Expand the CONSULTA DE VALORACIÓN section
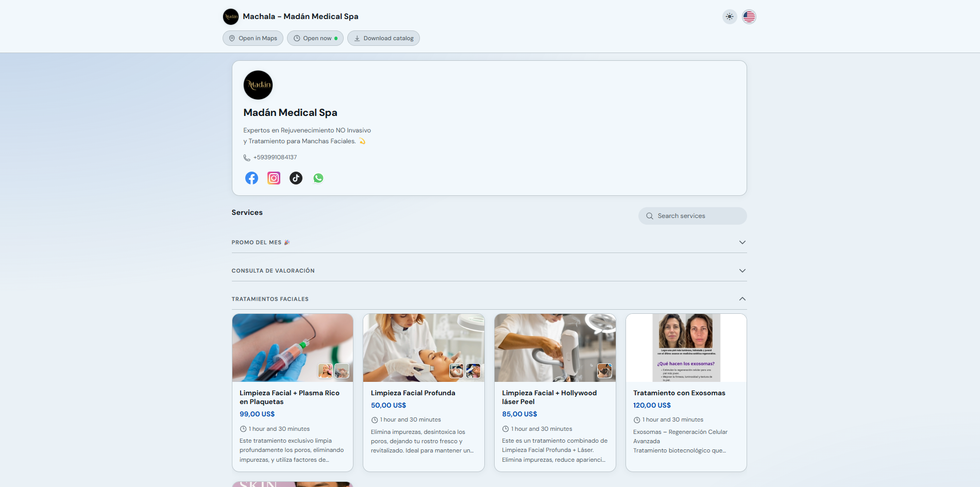Screen dimensions: 980x487 click(489, 271)
